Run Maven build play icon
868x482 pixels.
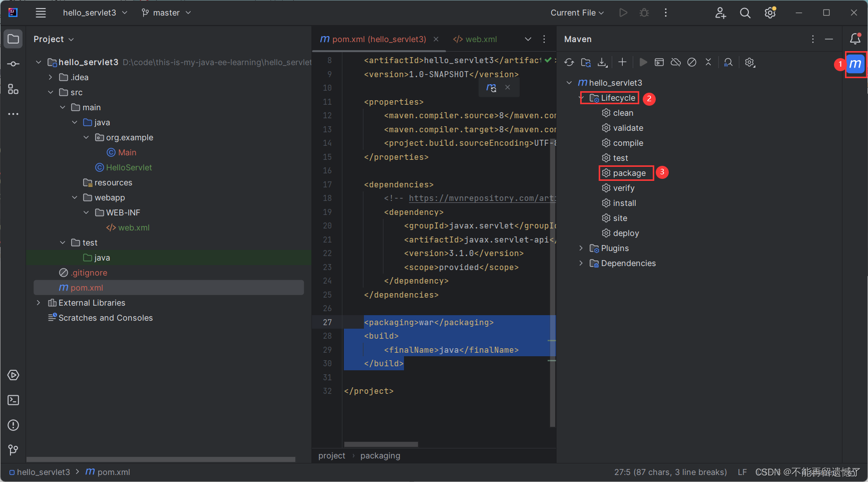pyautogui.click(x=643, y=62)
